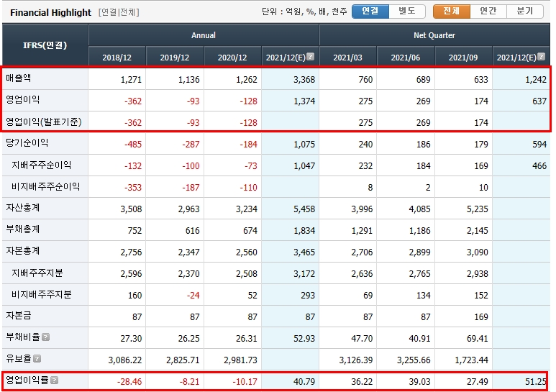Select the 매출액 row label
556x392 pixels.
[x=19, y=78]
